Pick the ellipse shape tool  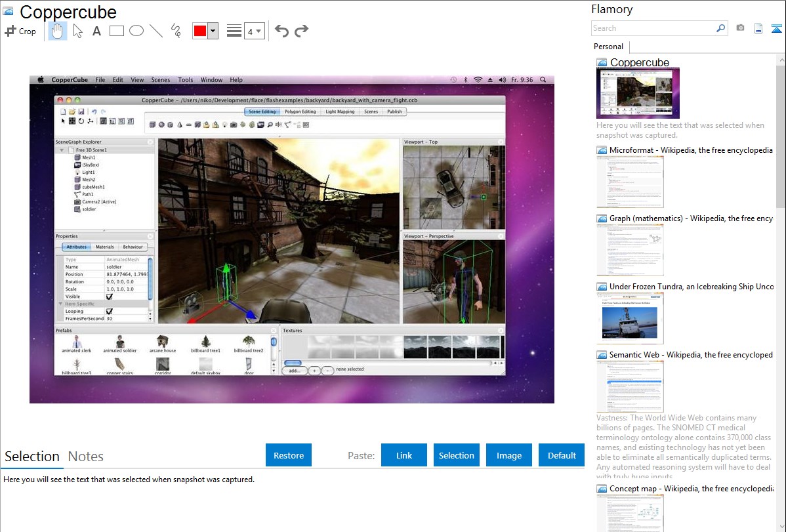136,31
